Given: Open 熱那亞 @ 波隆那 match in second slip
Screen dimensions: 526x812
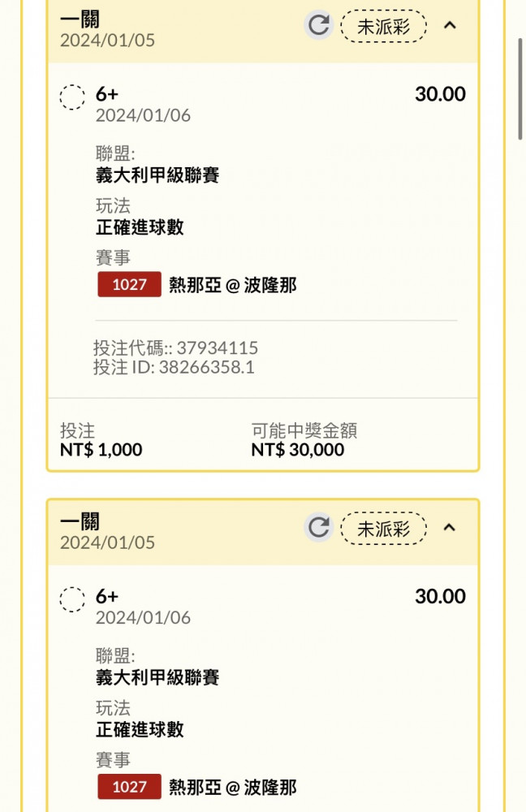Looking at the screenshot, I should pos(232,787).
